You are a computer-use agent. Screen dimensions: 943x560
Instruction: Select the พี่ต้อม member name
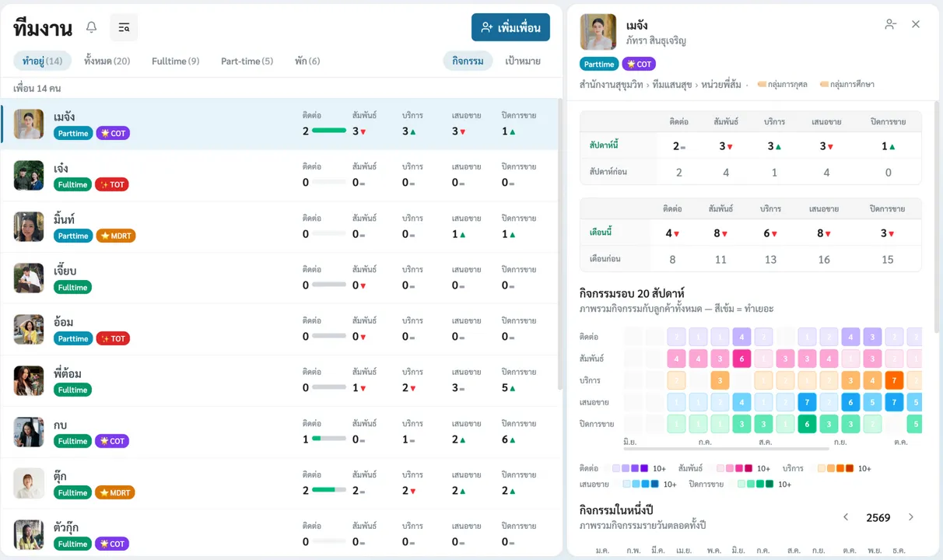[x=68, y=374]
